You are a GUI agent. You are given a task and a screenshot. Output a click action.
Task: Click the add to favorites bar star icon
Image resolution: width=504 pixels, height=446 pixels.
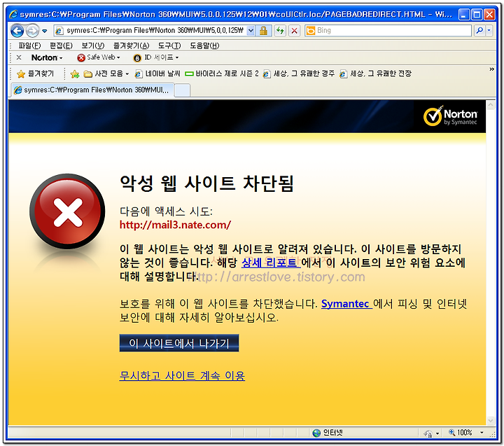click(x=75, y=74)
